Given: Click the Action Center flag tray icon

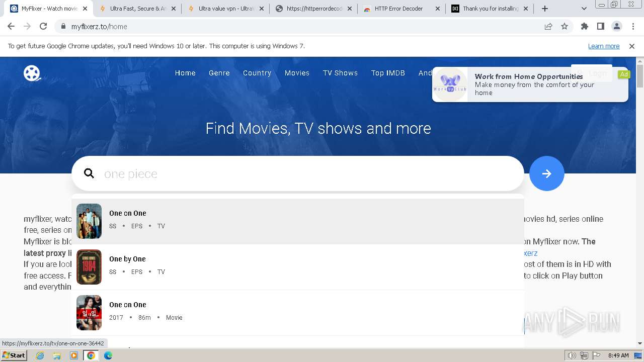Looking at the screenshot, I should (596, 355).
